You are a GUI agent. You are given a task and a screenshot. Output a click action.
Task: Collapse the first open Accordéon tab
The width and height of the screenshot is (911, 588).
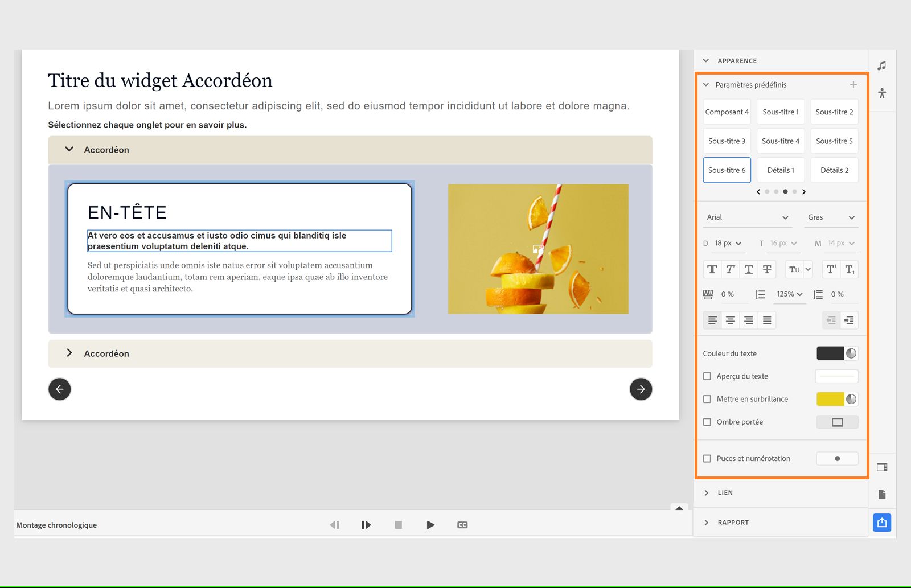pyautogui.click(x=69, y=149)
